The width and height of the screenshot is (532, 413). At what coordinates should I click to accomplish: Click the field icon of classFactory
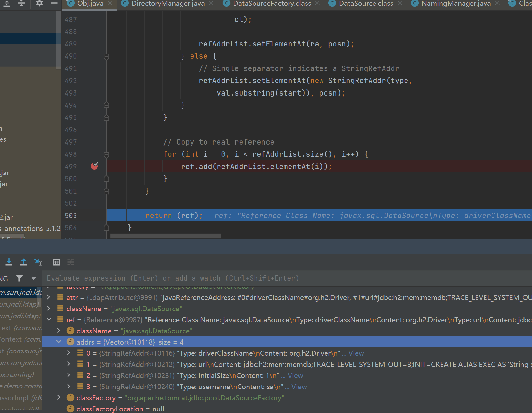[70, 398]
